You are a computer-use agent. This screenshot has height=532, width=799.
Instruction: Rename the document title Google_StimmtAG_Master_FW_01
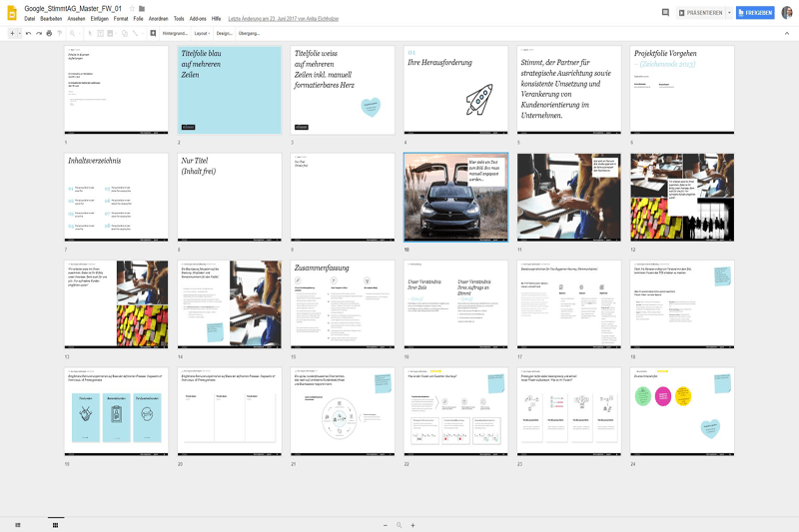(x=73, y=9)
